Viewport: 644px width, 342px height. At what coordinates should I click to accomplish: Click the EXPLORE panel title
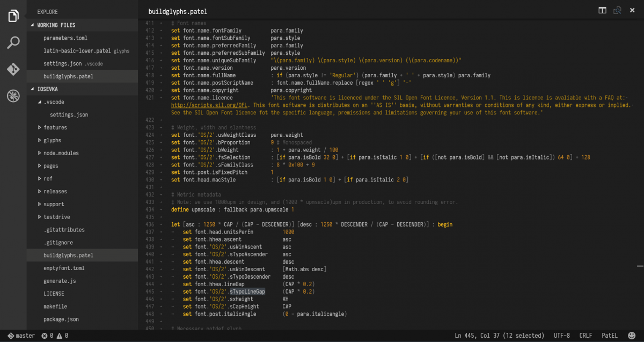(x=48, y=12)
